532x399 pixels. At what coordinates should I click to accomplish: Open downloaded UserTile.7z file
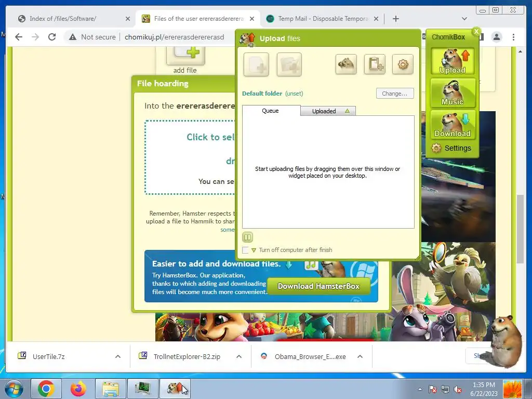48,356
